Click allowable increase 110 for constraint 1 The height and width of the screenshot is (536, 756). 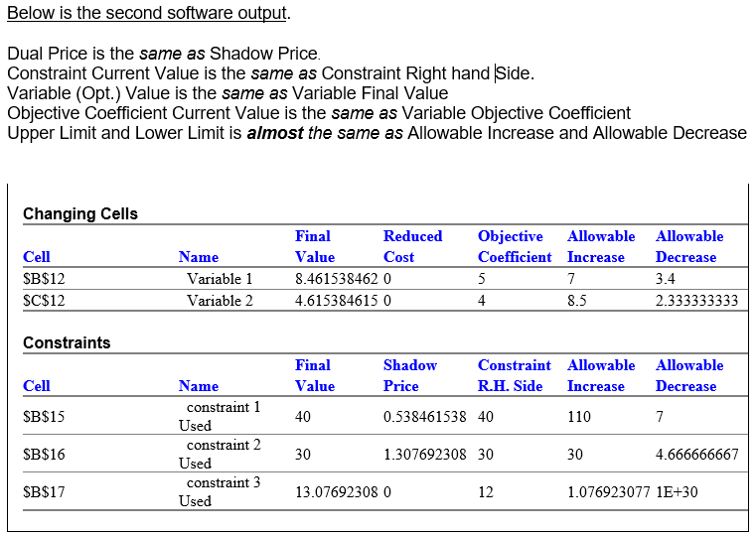[x=579, y=417]
